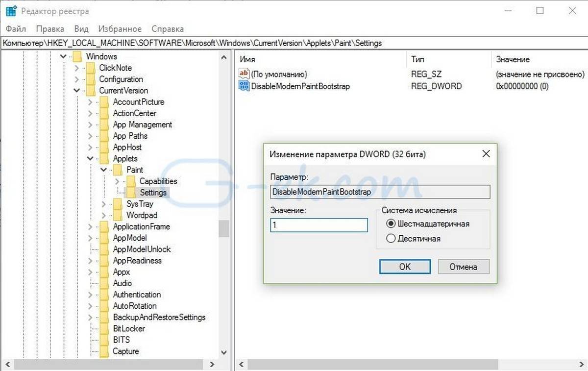Click the tree scrollbar down arrow
This screenshot has width=588, height=371.
point(224,352)
